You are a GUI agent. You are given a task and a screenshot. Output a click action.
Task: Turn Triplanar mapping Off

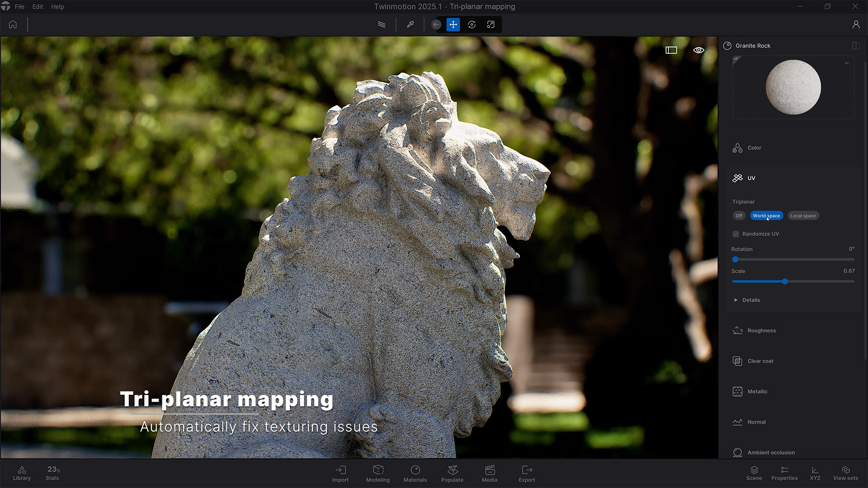pyautogui.click(x=739, y=216)
